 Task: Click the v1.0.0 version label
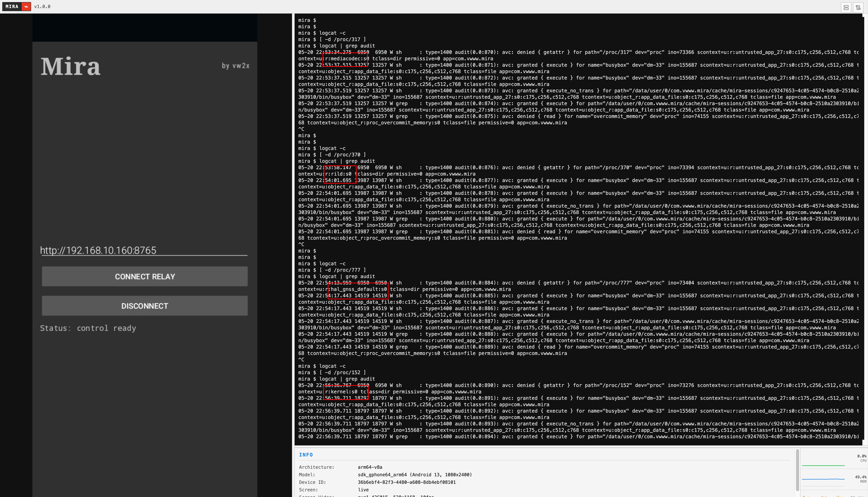pos(42,6)
